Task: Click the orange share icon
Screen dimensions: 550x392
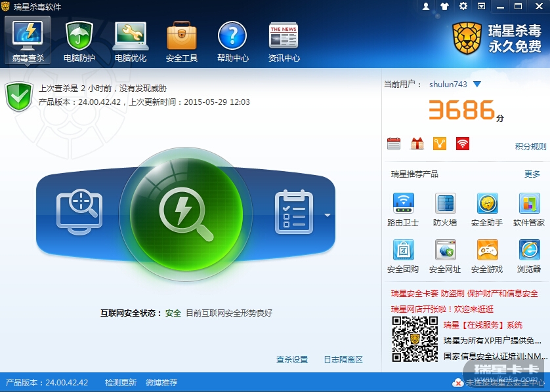Action: pos(440,144)
